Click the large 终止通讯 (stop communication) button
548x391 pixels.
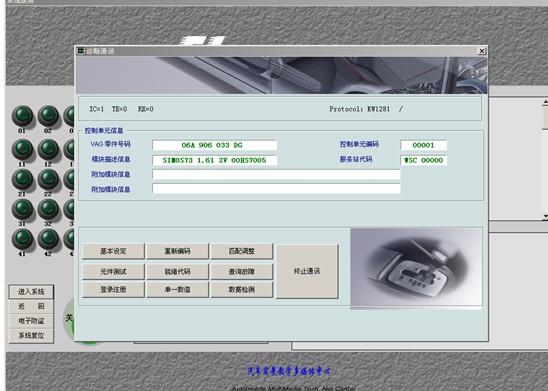(307, 271)
